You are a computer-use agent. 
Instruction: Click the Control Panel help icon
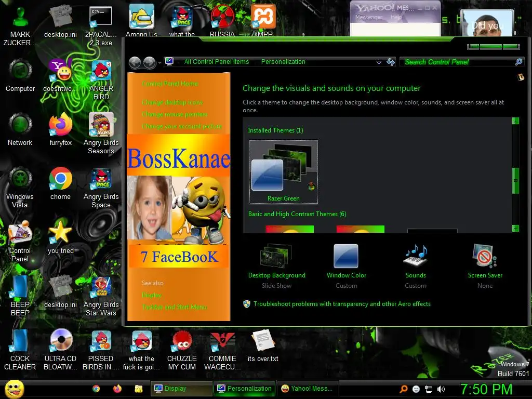tap(521, 77)
